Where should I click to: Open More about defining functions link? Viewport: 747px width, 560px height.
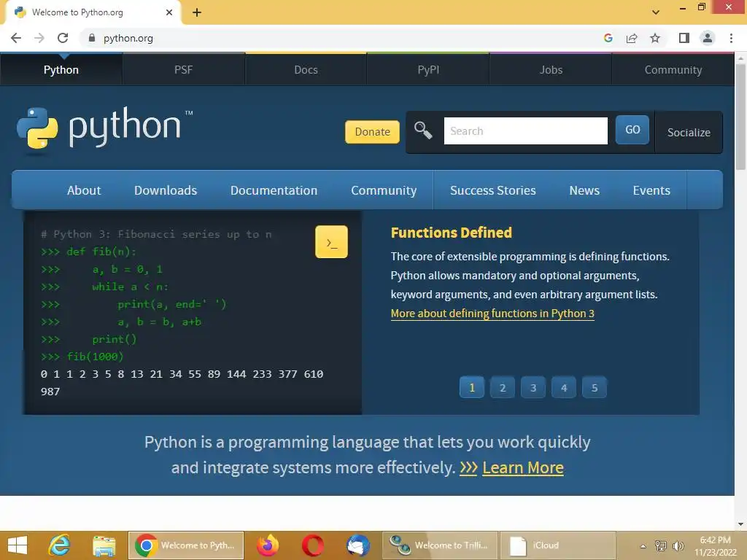[492, 314]
